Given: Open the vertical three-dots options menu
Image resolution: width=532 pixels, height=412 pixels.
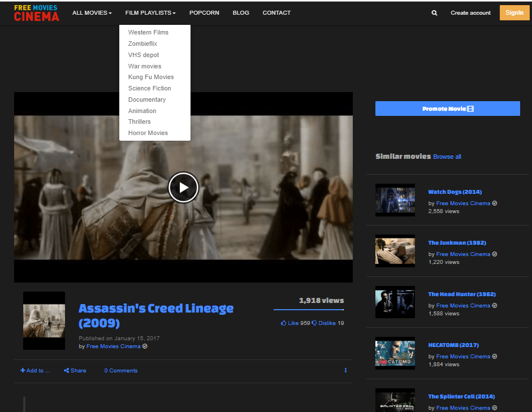Looking at the screenshot, I should point(345,370).
